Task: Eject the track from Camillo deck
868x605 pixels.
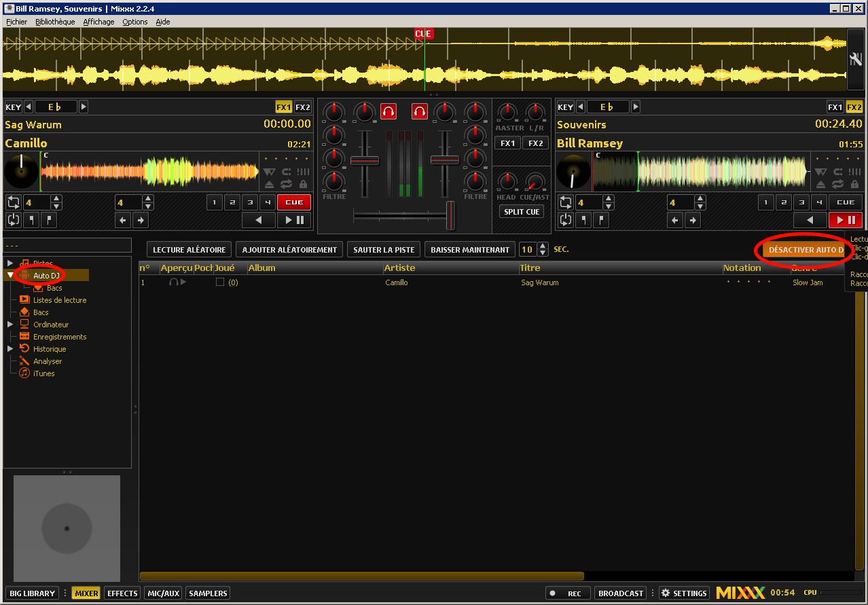Action: point(269,184)
